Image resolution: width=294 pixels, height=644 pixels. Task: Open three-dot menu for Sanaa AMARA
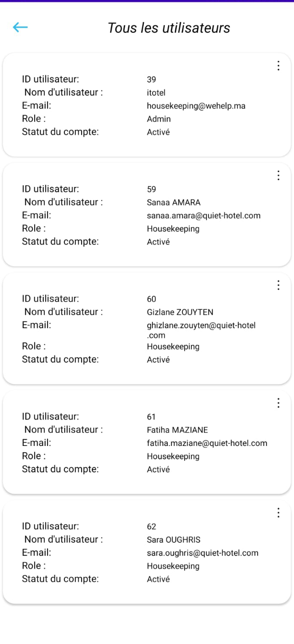279,175
